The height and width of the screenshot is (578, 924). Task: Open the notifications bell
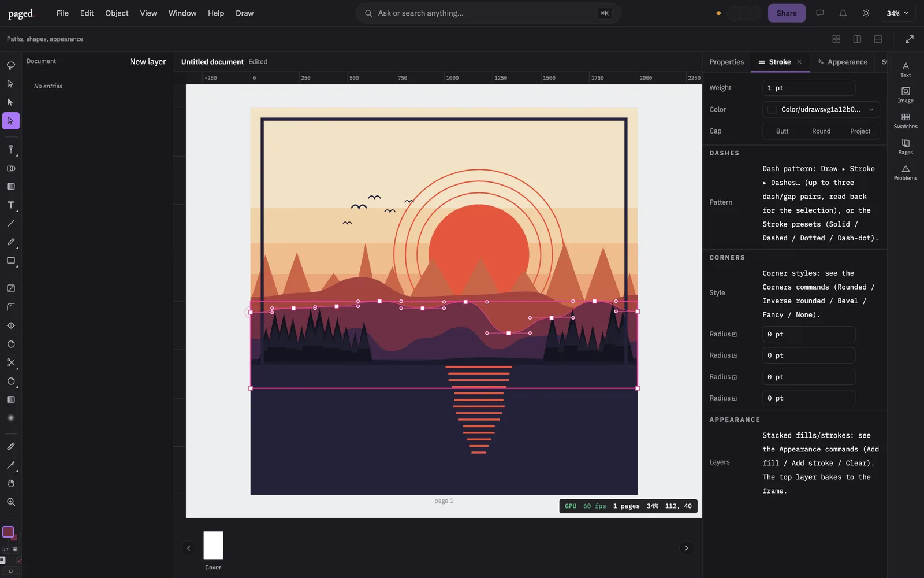[x=843, y=13]
